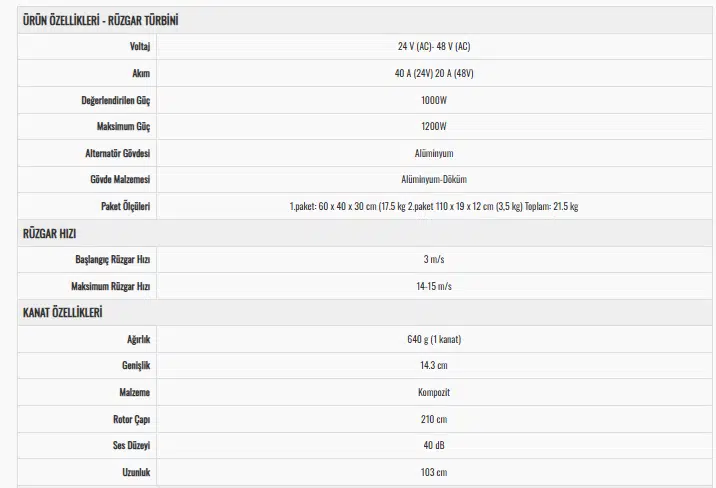Viewport: 716px width, 488px height.
Task: Select the 'Voltaj' row label
Action: click(x=139, y=47)
